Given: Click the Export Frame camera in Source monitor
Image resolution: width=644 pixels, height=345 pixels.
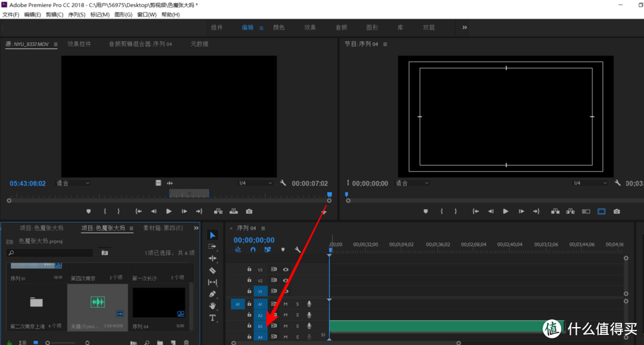Looking at the screenshot, I should 249,211.
